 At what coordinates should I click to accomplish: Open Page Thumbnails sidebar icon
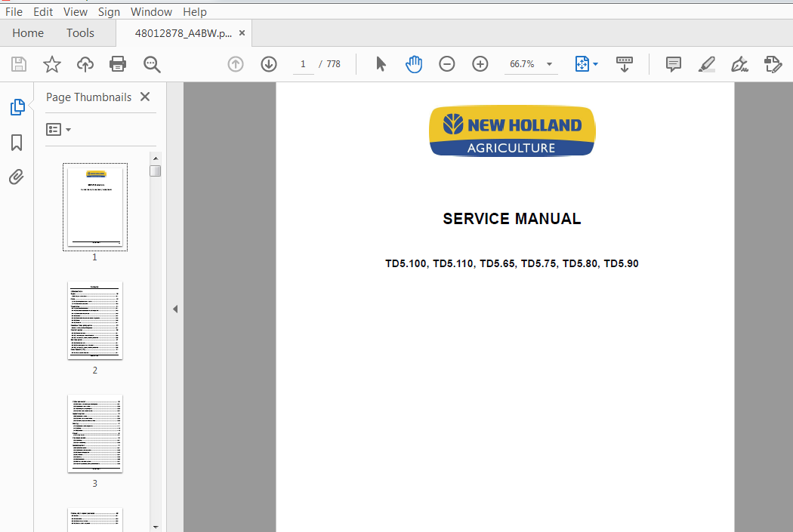click(17, 107)
